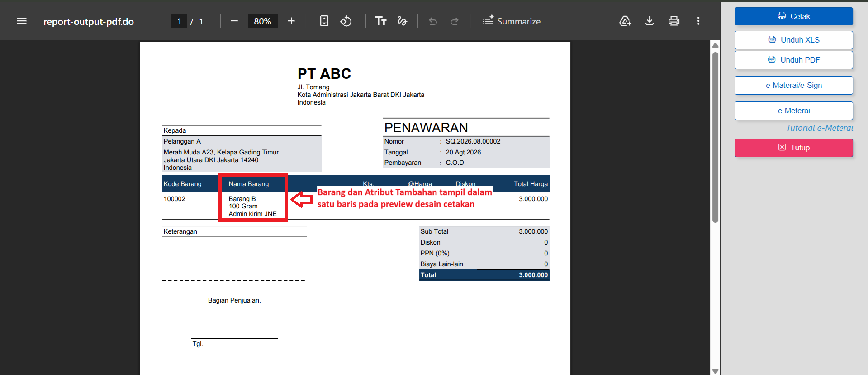Download the PDF file
Screen dimensions: 868x375
point(650,21)
